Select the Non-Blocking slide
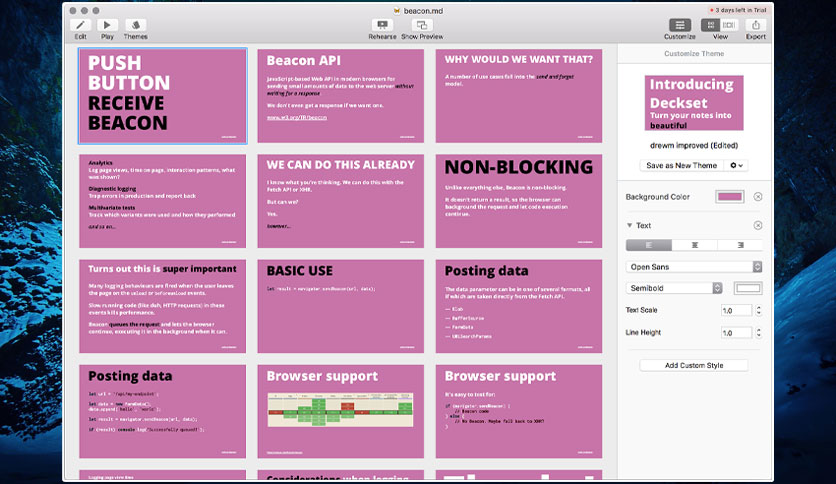The width and height of the screenshot is (836, 484). click(519, 201)
